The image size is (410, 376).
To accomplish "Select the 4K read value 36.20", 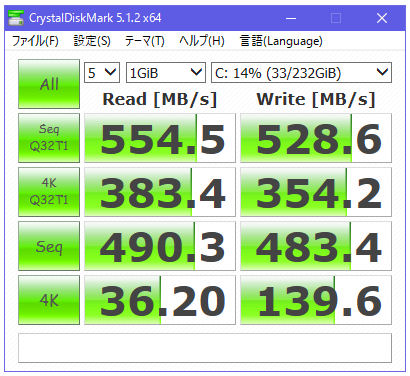I will [160, 300].
